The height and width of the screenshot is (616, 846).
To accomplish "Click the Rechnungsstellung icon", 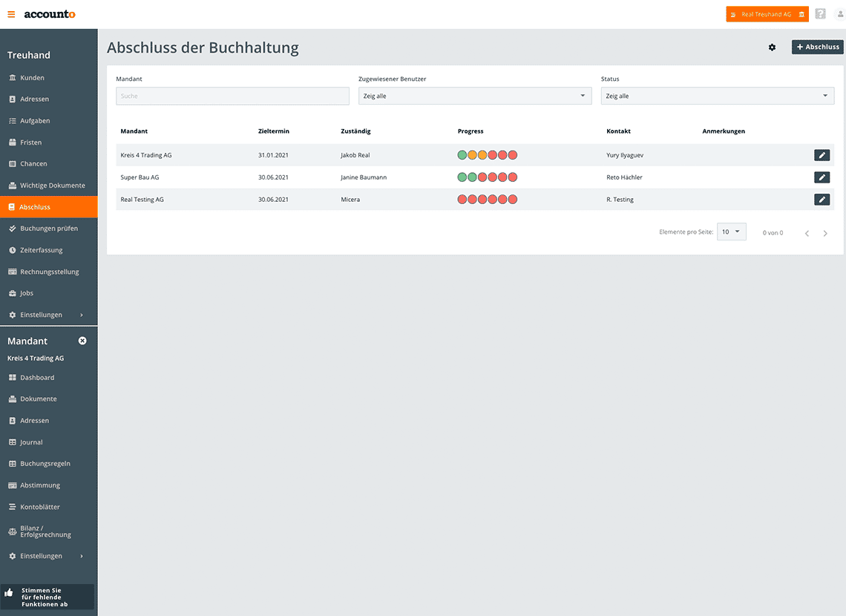I will (x=13, y=272).
